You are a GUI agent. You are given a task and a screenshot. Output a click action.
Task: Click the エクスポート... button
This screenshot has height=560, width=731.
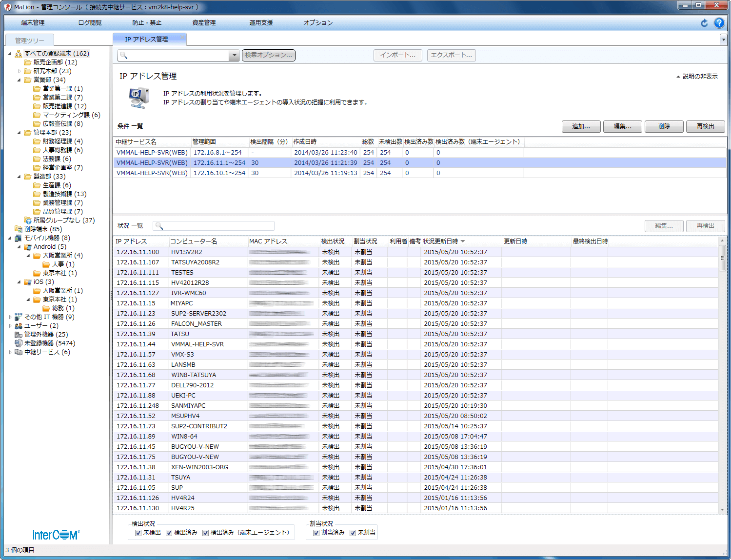click(x=451, y=55)
